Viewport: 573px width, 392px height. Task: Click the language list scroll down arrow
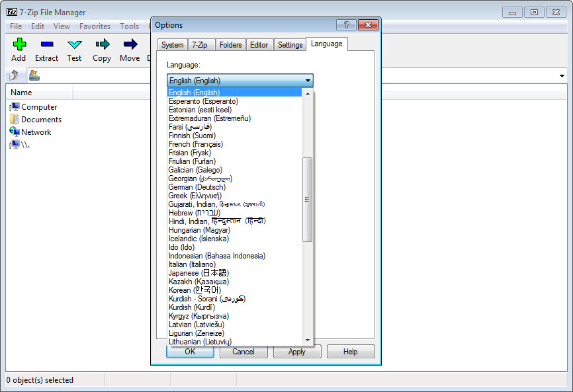pos(308,340)
